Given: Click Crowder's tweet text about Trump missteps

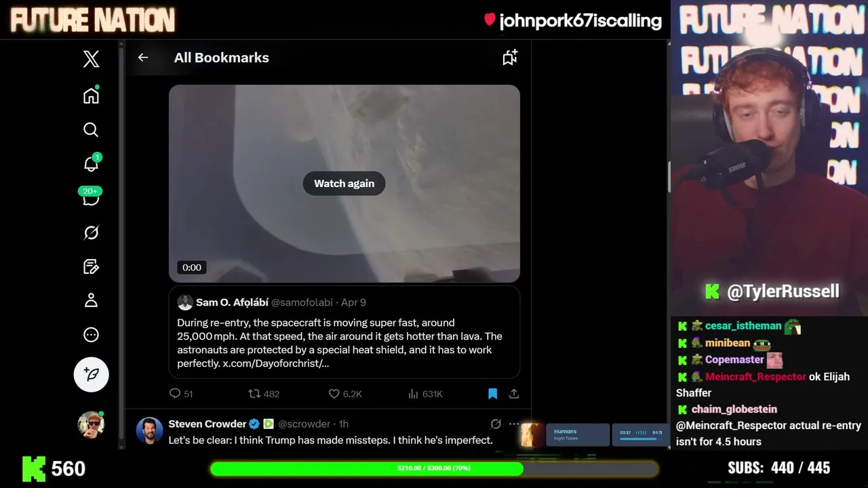Looking at the screenshot, I should (x=330, y=440).
